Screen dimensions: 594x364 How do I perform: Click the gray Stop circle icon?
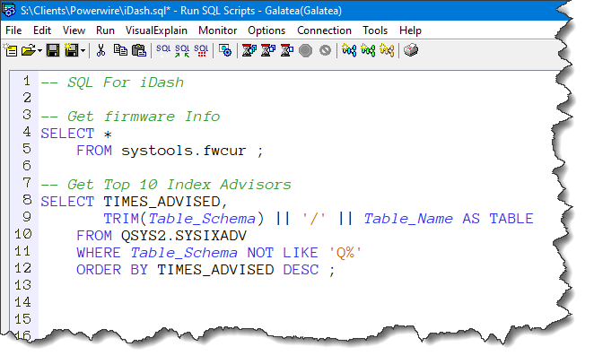coord(306,50)
